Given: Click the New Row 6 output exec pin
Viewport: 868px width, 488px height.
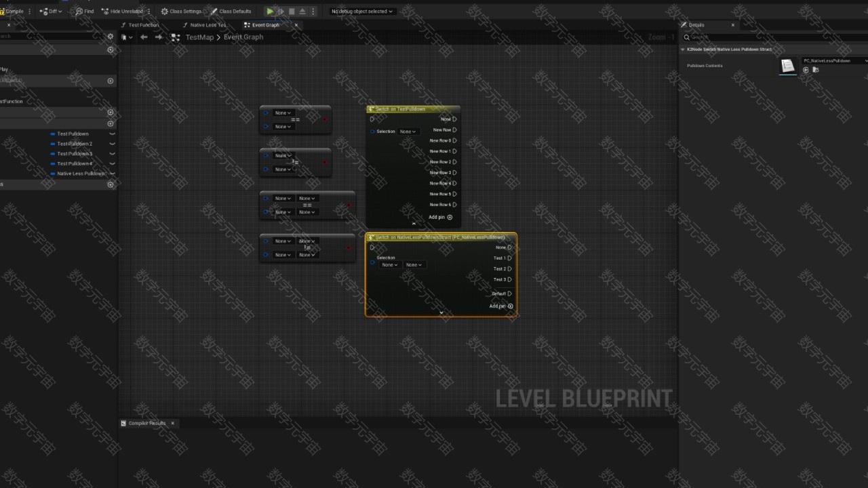Looking at the screenshot, I should coord(454,205).
